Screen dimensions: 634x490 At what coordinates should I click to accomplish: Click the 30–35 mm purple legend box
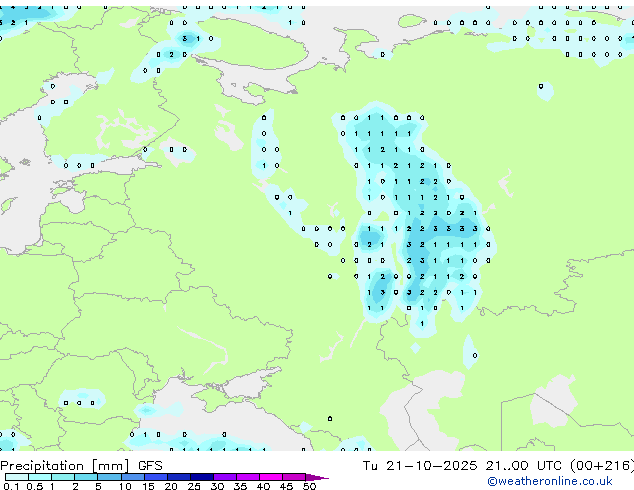pos(224,477)
